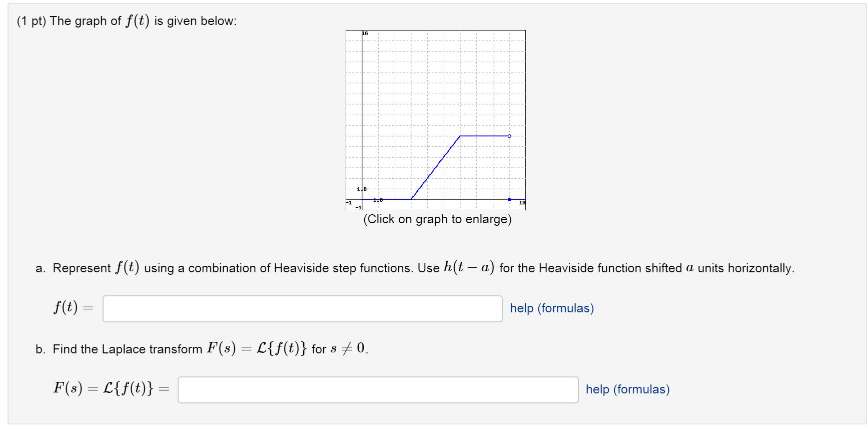Select the open circle point on the graph
Viewport: 868px width, 444px height.
pyautogui.click(x=509, y=135)
